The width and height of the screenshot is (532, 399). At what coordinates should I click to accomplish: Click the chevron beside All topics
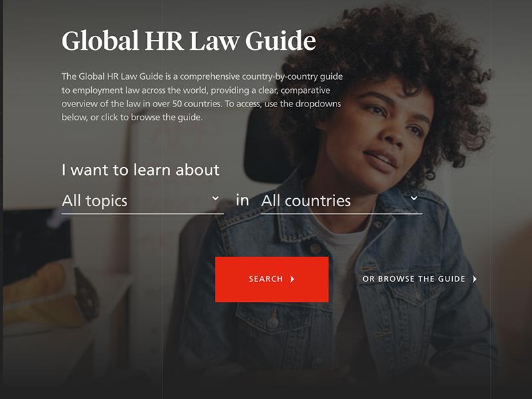tap(215, 198)
